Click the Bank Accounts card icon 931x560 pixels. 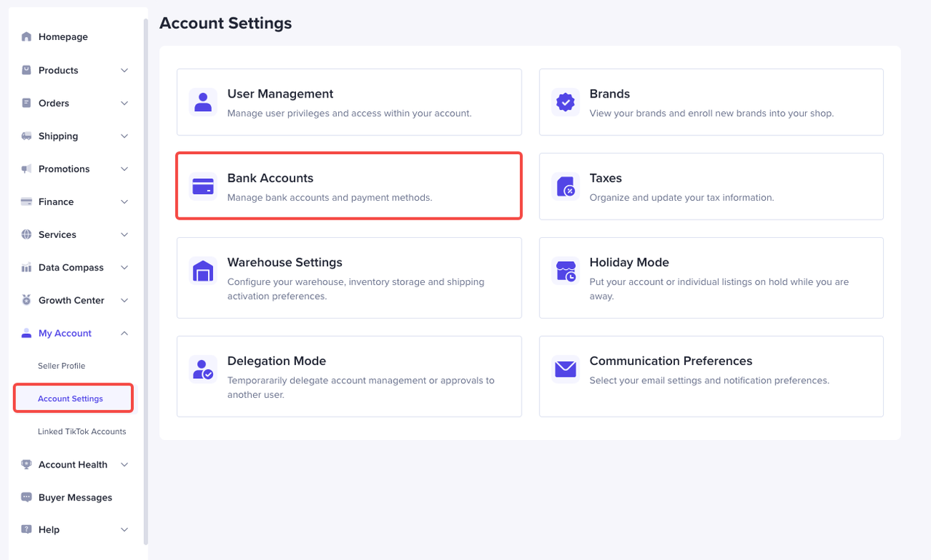coord(203,186)
